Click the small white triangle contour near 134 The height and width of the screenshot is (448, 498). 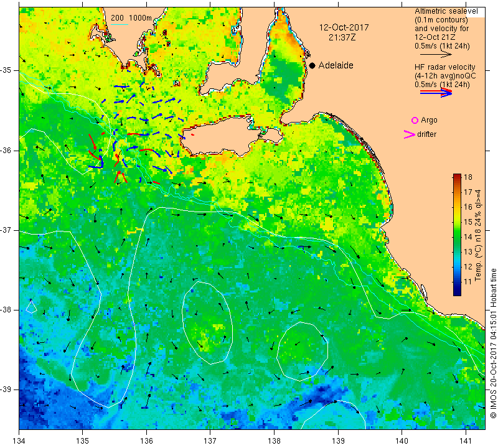[31, 306]
